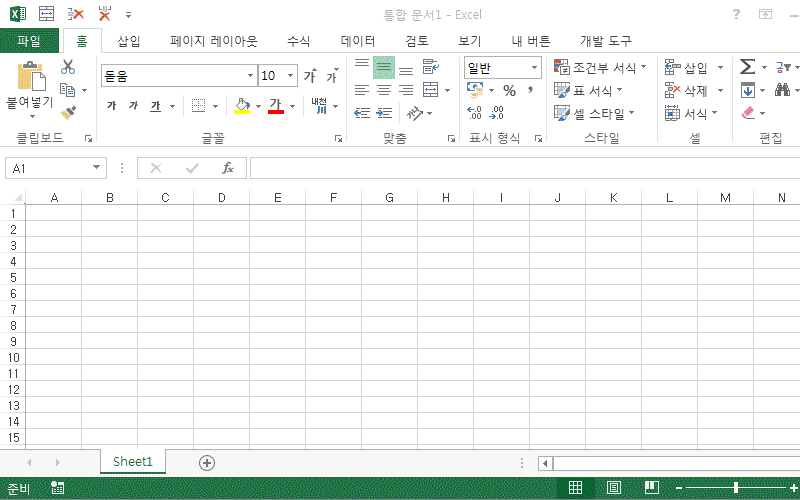The width and height of the screenshot is (800, 500).
Task: Click the wrap text icon
Action: [x=431, y=67]
